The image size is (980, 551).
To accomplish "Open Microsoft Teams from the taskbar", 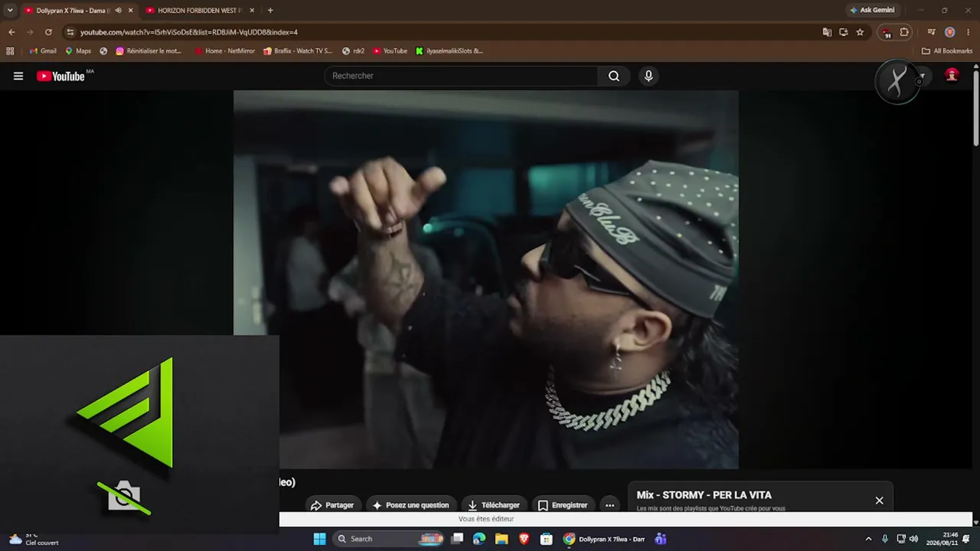I will (661, 539).
